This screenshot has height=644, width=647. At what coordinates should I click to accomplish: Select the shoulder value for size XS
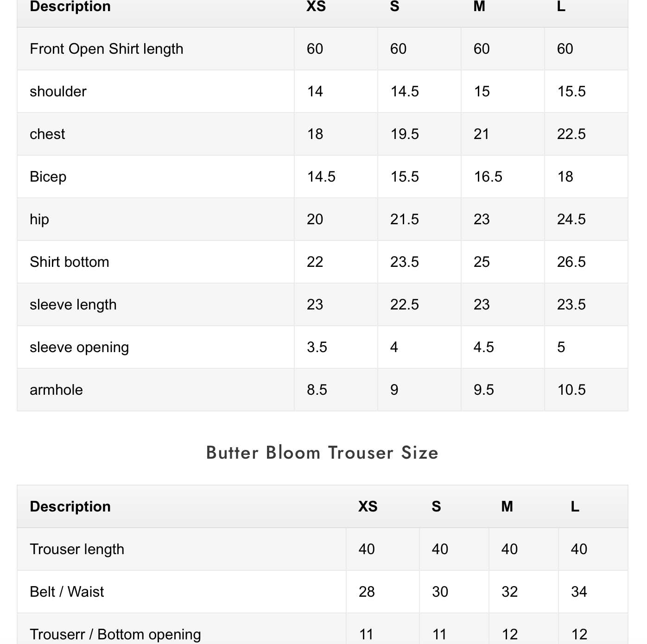pyautogui.click(x=315, y=91)
